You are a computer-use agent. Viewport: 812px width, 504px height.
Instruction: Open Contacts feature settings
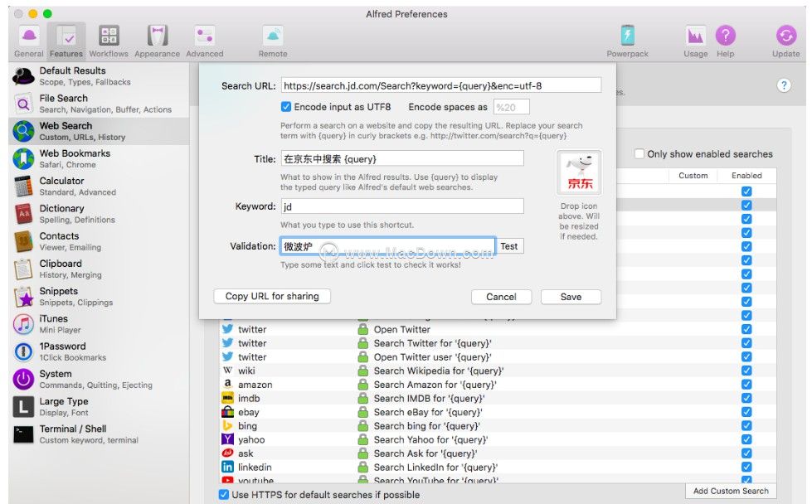(x=99, y=241)
